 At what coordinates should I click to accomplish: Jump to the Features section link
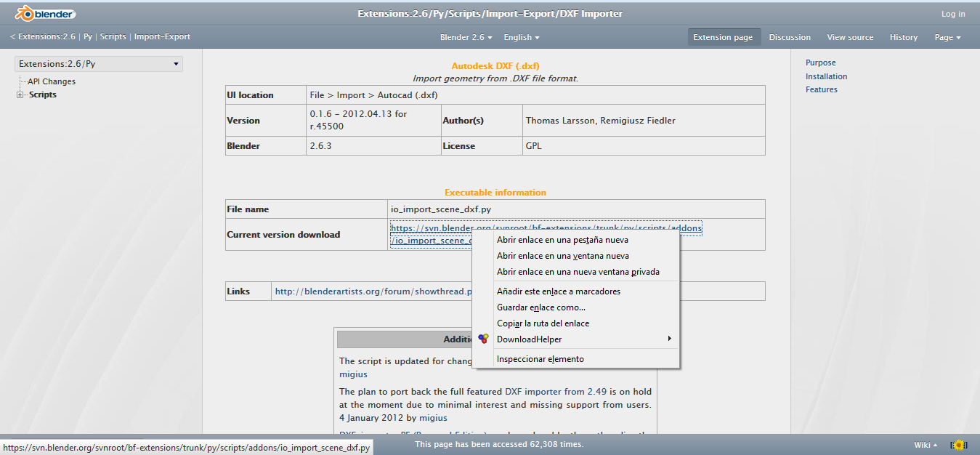(821, 89)
